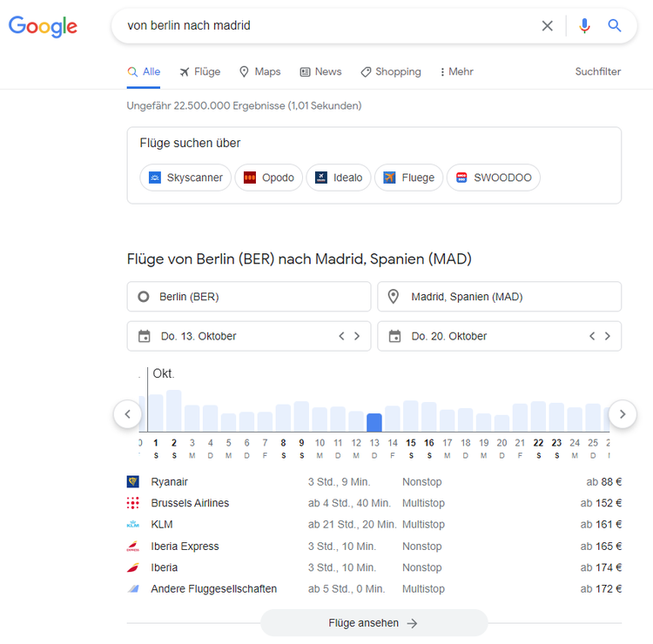Click the Google logo
The image size is (653, 644).
coord(43,26)
